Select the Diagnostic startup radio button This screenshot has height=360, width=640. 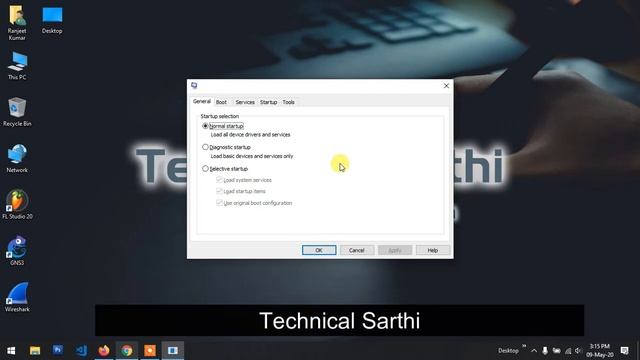click(205, 147)
